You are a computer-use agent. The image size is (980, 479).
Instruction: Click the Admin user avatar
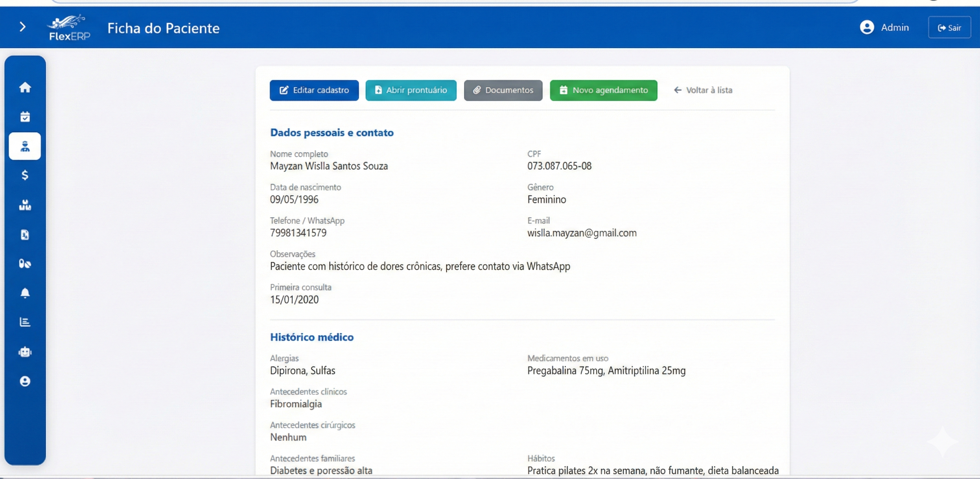click(x=866, y=27)
